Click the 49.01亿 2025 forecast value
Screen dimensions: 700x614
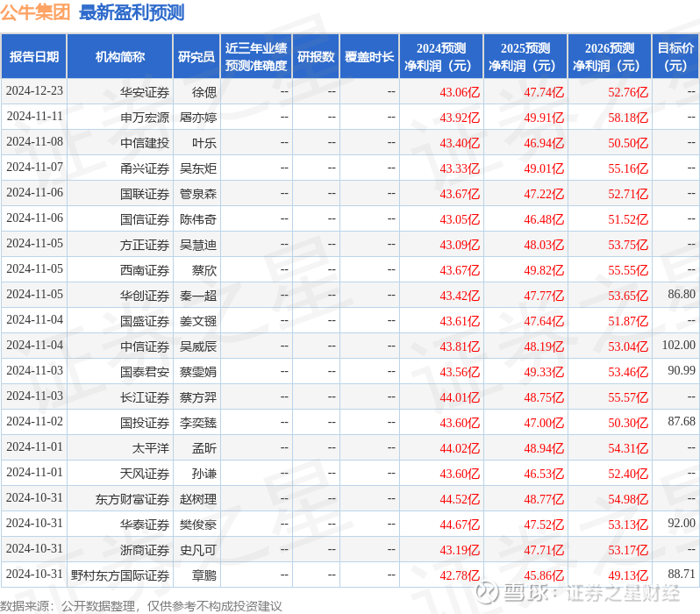tap(544, 168)
